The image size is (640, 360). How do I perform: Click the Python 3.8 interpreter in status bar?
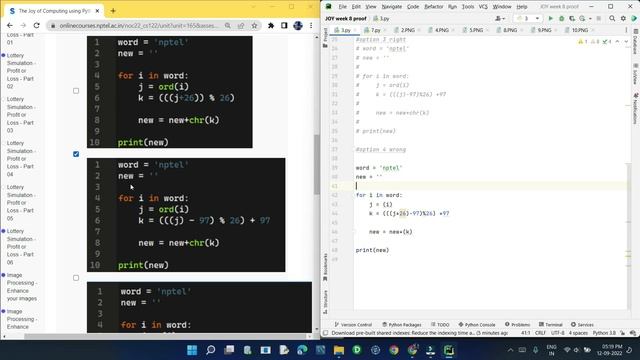point(604,333)
